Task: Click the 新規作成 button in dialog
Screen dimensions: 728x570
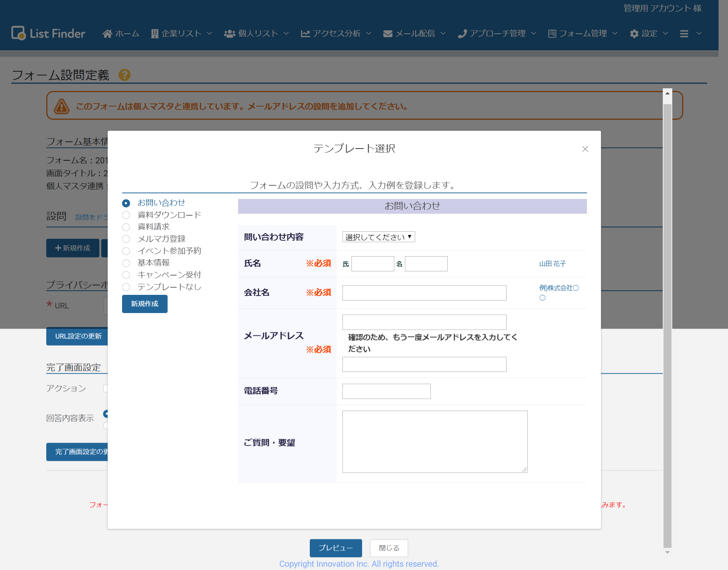Action: (144, 304)
